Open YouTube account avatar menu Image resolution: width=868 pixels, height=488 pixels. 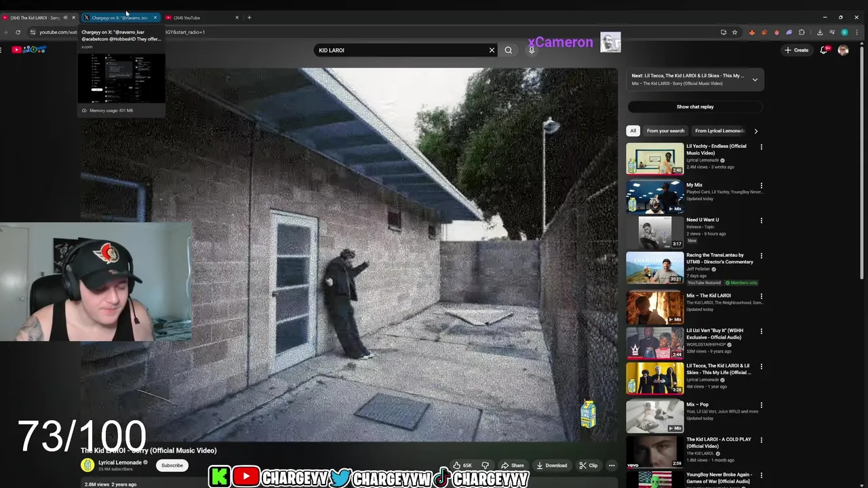point(843,50)
